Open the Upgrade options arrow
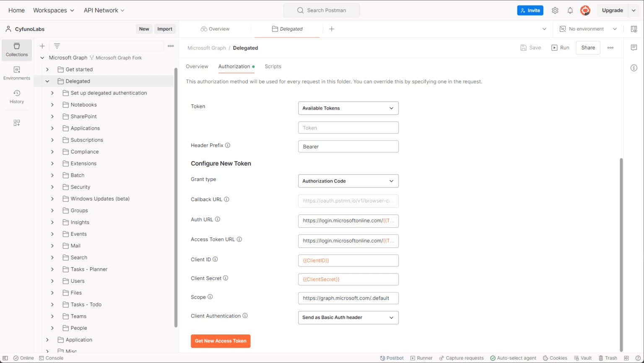644x363 pixels. point(634,10)
